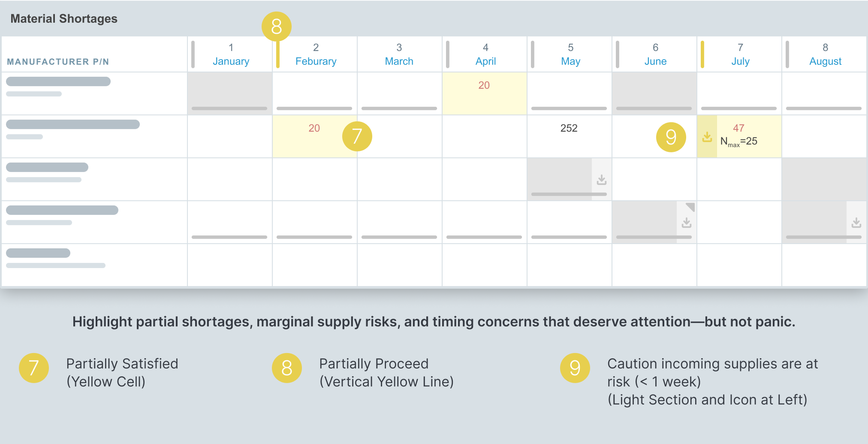Select the January column header
Image resolution: width=868 pixels, height=444 pixels.
pyautogui.click(x=231, y=54)
